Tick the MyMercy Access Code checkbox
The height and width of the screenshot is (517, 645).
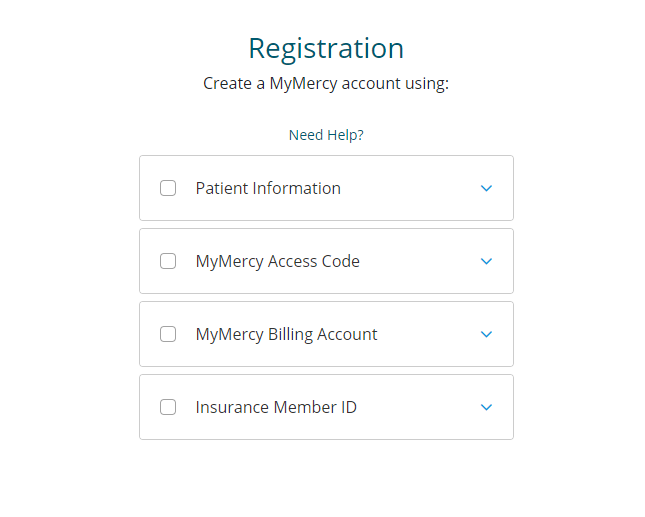[x=168, y=261]
